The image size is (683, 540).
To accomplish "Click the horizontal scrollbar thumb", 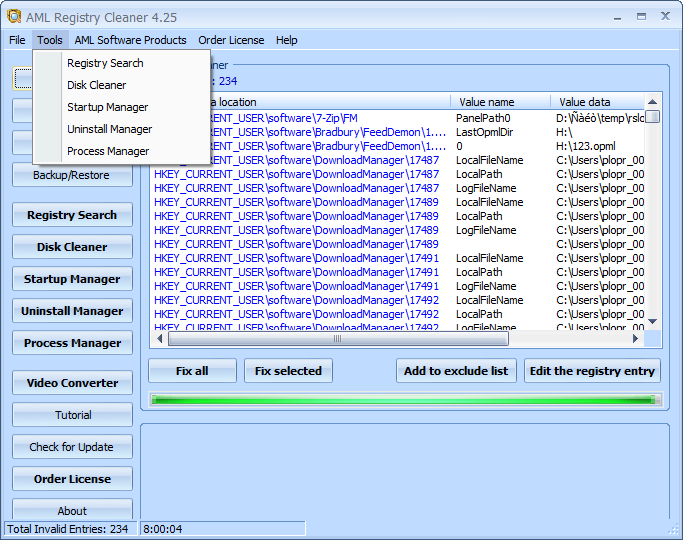I will pos(338,338).
